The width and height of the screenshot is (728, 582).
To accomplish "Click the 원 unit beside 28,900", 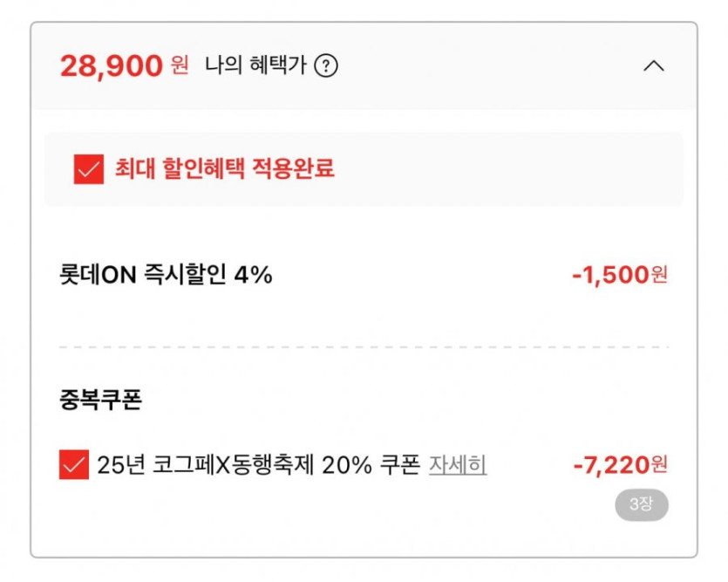I will (x=179, y=65).
